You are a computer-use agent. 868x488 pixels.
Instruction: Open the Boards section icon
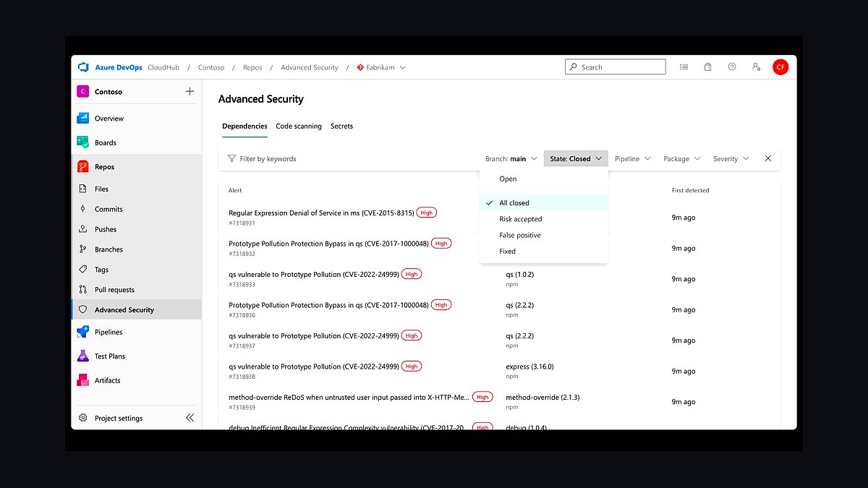83,142
